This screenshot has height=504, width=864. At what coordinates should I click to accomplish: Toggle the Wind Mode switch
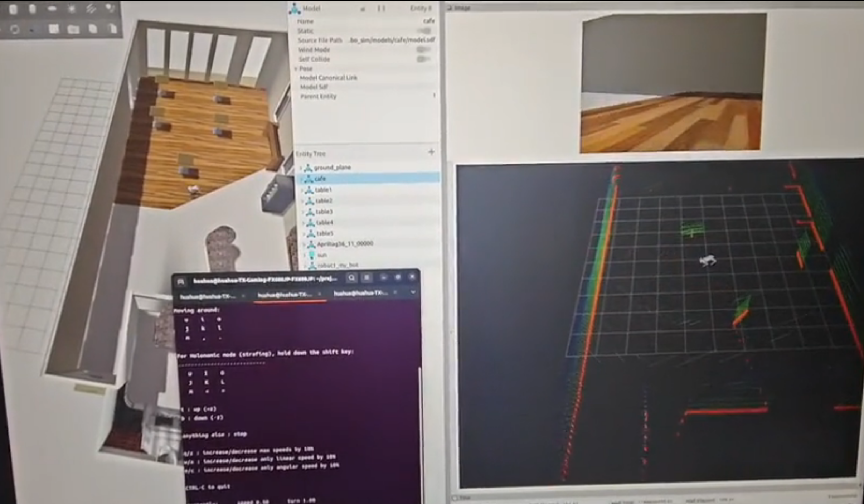pos(424,50)
